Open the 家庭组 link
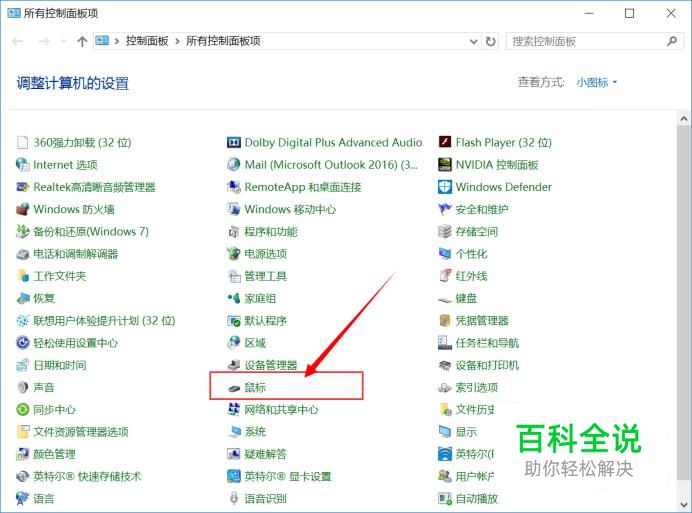 tap(260, 298)
